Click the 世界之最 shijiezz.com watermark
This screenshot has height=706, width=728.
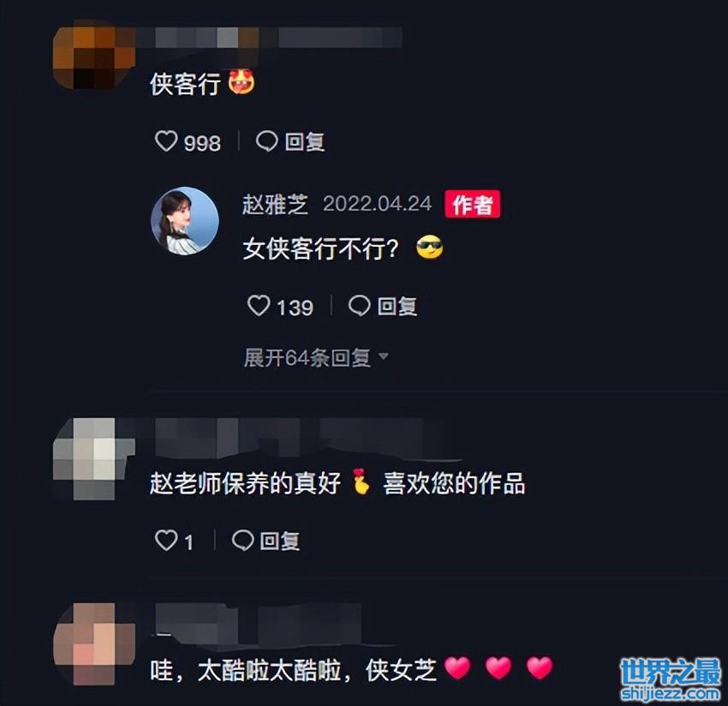[671, 679]
